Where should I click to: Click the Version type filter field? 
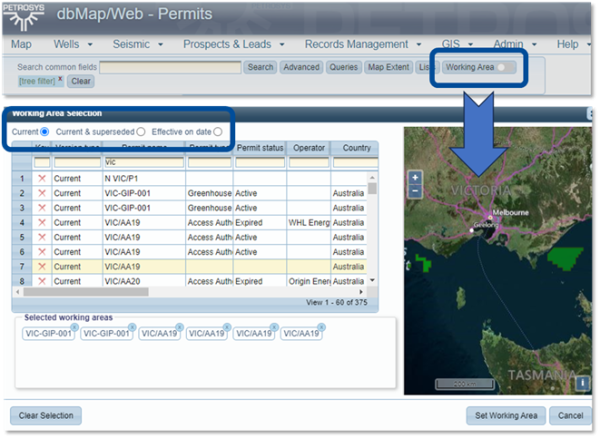77,162
